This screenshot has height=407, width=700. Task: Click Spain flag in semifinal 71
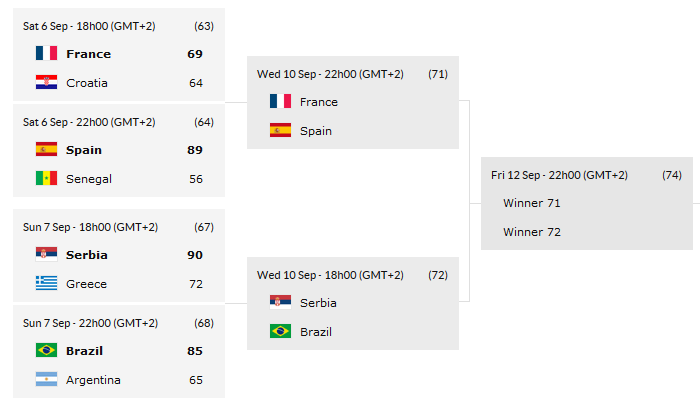click(280, 131)
